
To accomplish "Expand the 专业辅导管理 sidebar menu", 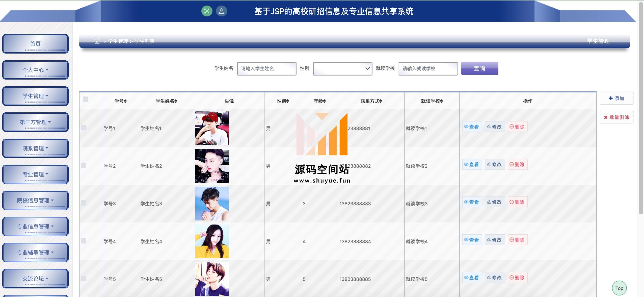I will (x=35, y=253).
